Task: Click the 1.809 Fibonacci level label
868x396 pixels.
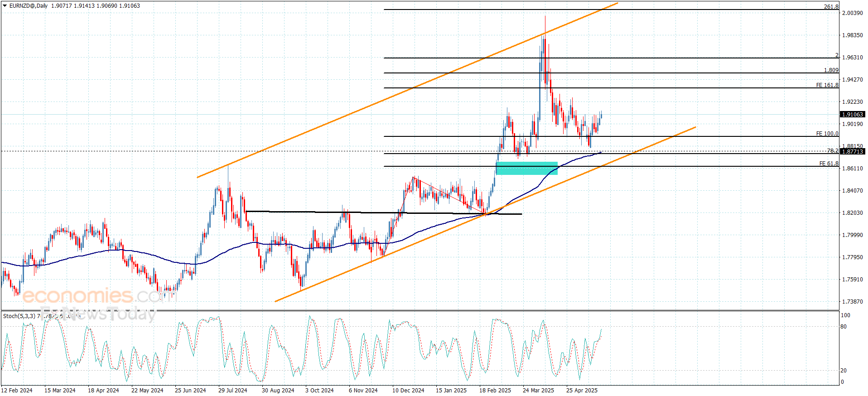Action: (x=831, y=70)
